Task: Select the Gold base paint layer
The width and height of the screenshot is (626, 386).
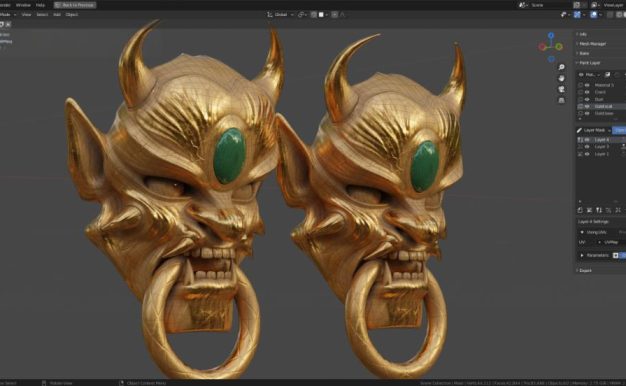Action: (604, 114)
